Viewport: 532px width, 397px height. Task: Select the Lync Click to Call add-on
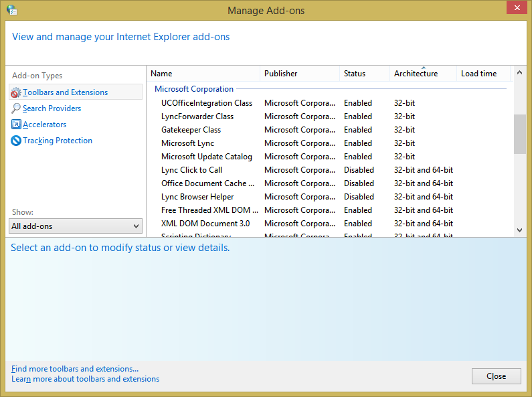coord(330,170)
